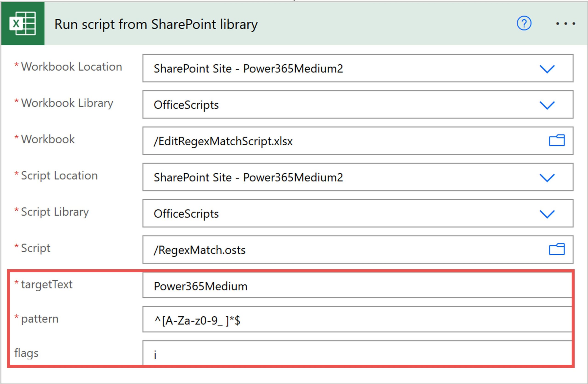Open the three-dot more options menu
This screenshot has height=384, width=588.
click(x=565, y=24)
